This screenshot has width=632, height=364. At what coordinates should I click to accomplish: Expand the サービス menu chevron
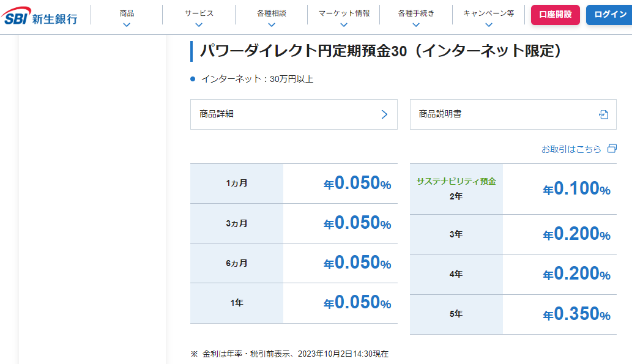pyautogui.click(x=199, y=25)
